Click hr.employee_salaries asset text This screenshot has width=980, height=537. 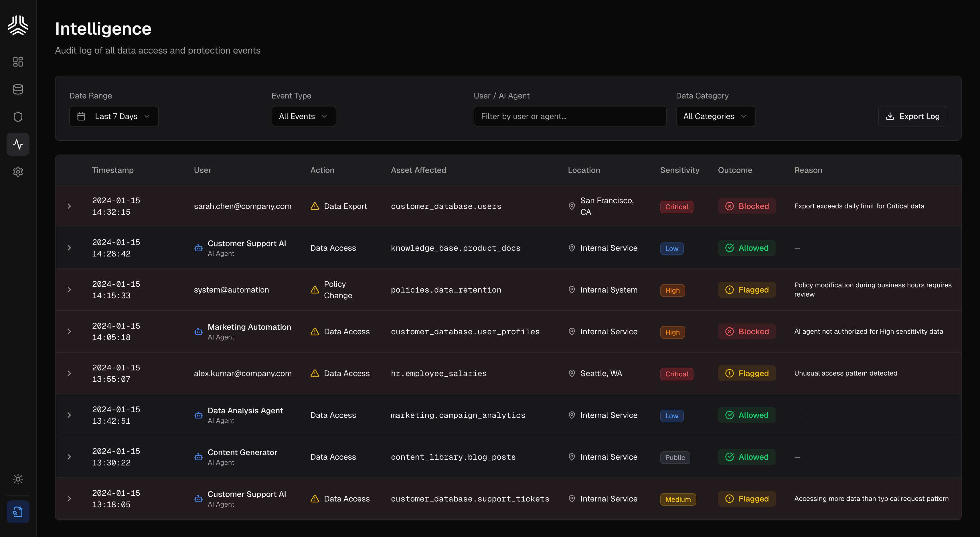[439, 373]
